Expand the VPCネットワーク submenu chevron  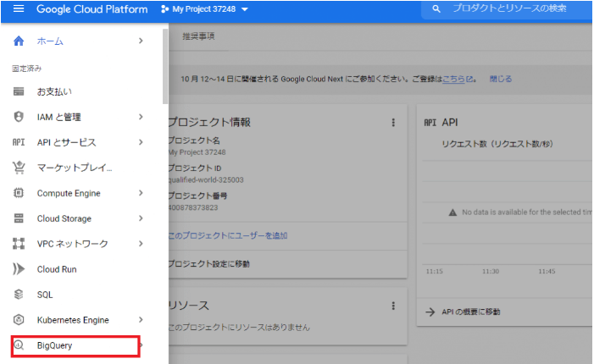tap(141, 244)
